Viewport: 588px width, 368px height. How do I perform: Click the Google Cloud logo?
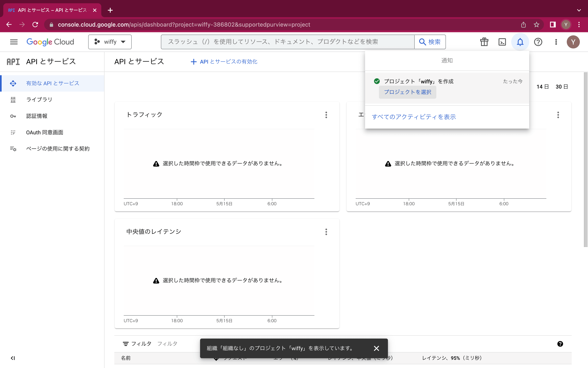(x=50, y=42)
